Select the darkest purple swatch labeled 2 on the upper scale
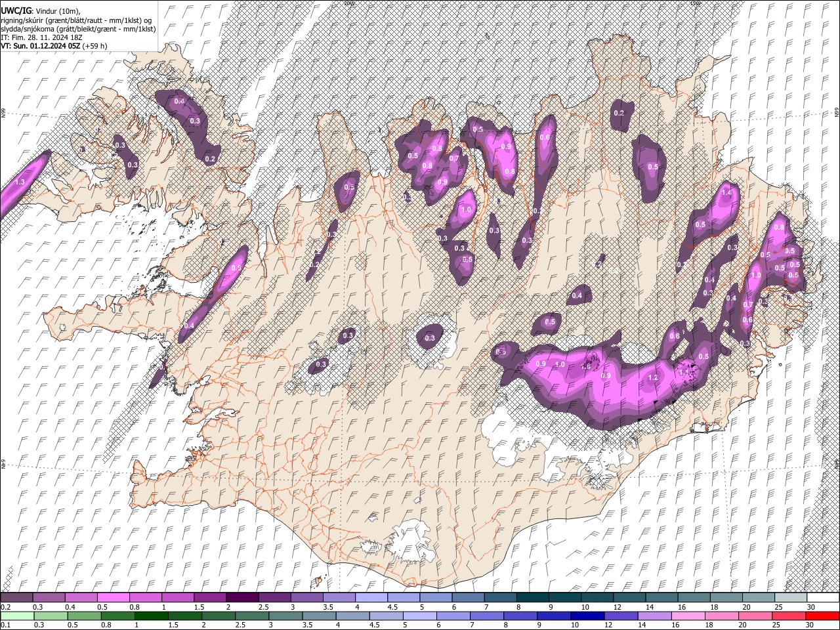The height and width of the screenshot is (630, 840). [241, 598]
